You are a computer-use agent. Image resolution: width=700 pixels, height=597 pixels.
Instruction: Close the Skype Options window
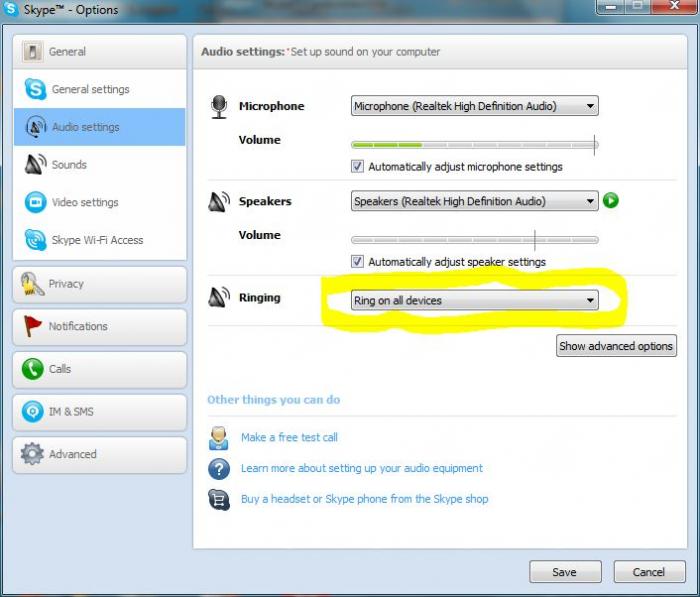coord(675,6)
